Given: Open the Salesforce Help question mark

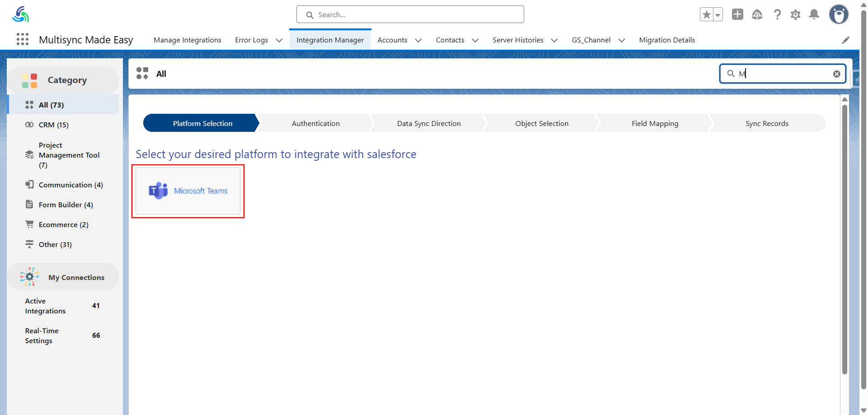Looking at the screenshot, I should [x=777, y=14].
